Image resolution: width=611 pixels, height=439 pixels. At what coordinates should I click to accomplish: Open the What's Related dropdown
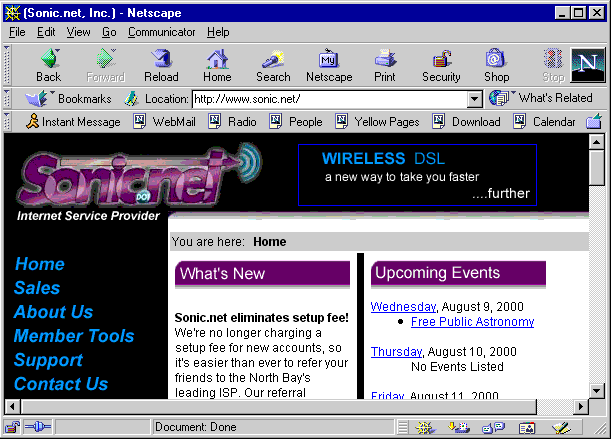click(541, 98)
